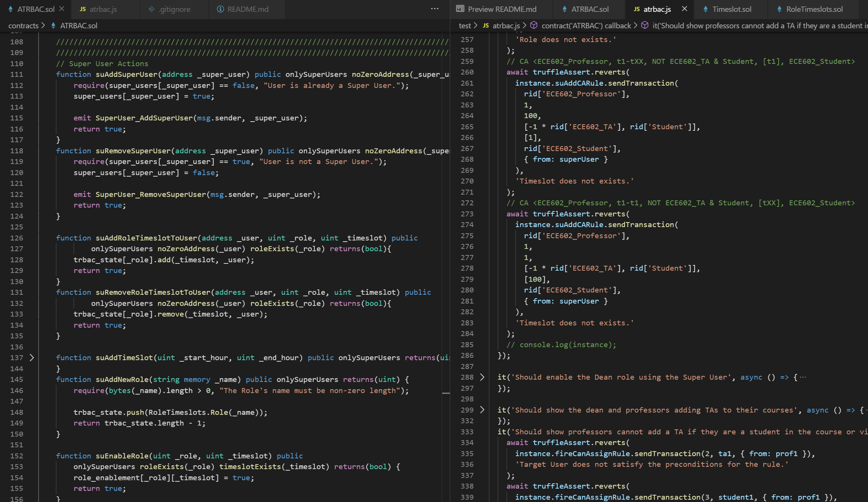This screenshot has width=868, height=502.
Task: Expand folded test block at line 288
Action: click(x=482, y=377)
